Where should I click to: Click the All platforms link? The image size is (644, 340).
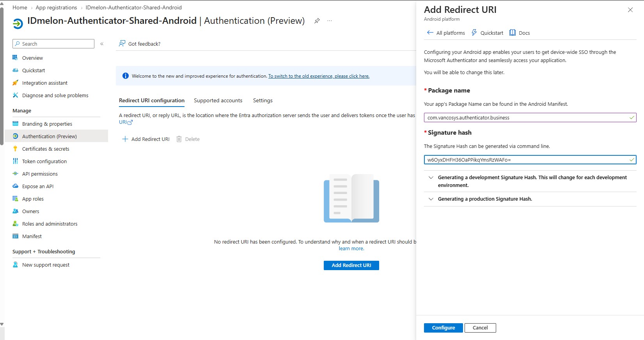point(451,33)
